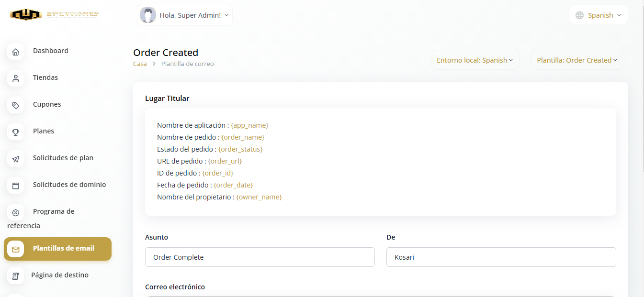This screenshot has height=297, width=644.
Task: Open the Entorno local: Spanish dropdown
Action: click(x=475, y=60)
